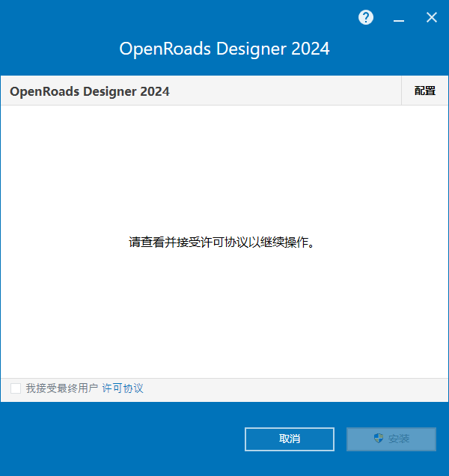Click the OpenRoads Designer 2024 title in the blue banner
This screenshot has width=449, height=476.
coord(224,49)
